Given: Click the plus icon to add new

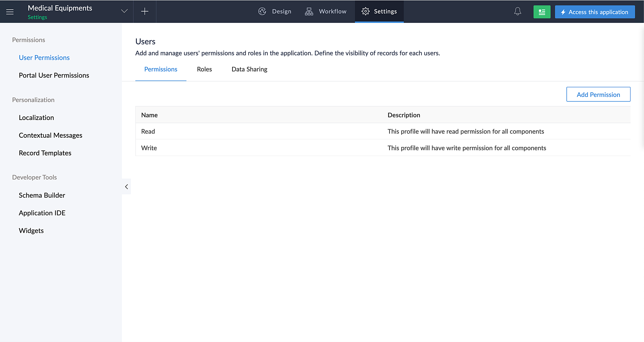Looking at the screenshot, I should [x=145, y=12].
